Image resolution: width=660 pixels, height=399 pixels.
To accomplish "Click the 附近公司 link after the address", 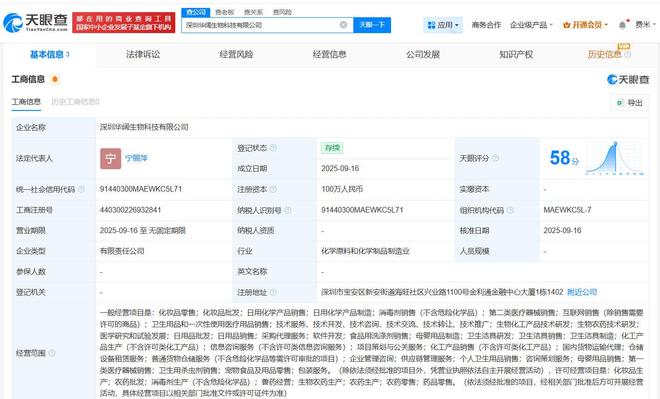I will 582,292.
